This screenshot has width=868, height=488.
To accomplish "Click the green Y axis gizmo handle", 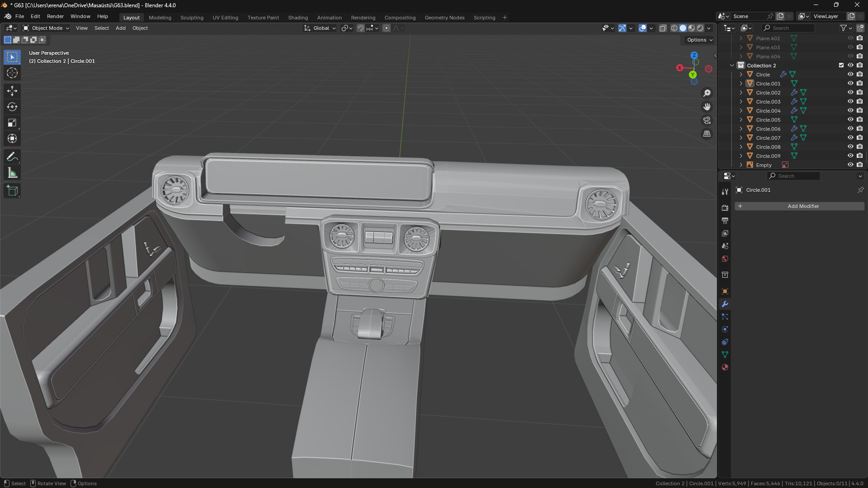I will [692, 75].
